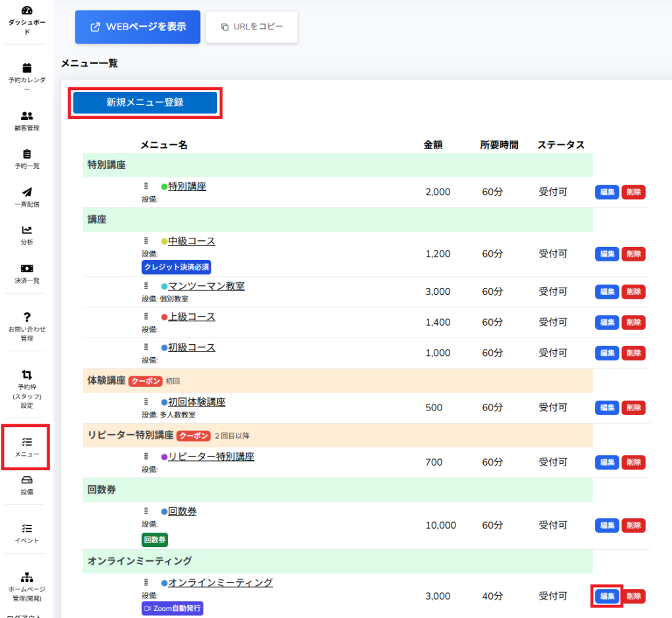Click the red color dot next to 上級コース
This screenshot has height=618, width=672.
164,317
